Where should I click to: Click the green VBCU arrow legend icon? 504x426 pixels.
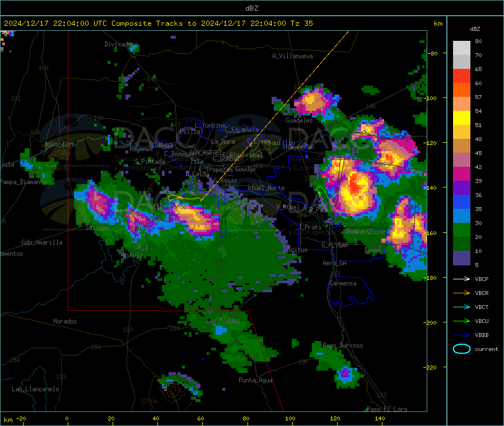pos(461,321)
